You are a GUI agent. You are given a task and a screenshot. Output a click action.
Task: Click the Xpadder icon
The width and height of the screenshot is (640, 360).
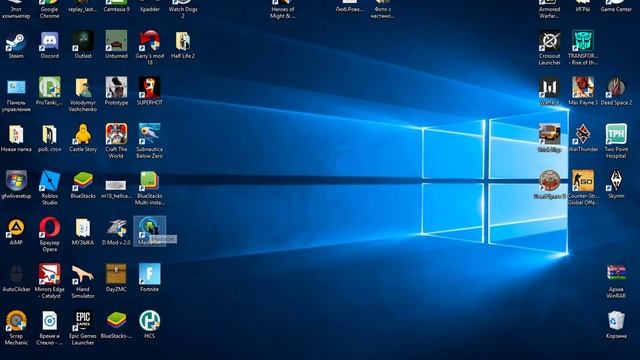(149, 6)
